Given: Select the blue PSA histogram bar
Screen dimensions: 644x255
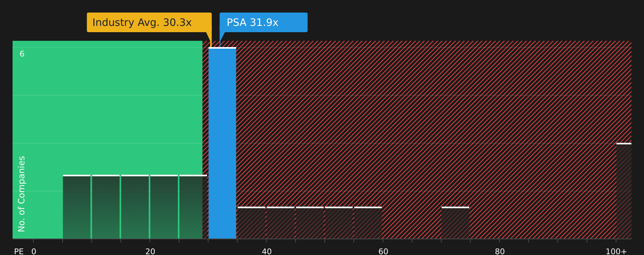Looking at the screenshot, I should 222,143.
